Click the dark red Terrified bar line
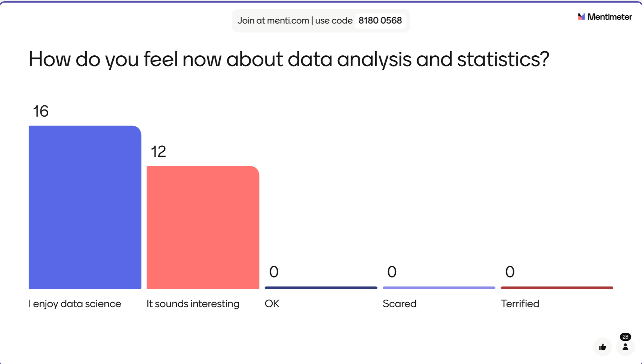 point(557,288)
